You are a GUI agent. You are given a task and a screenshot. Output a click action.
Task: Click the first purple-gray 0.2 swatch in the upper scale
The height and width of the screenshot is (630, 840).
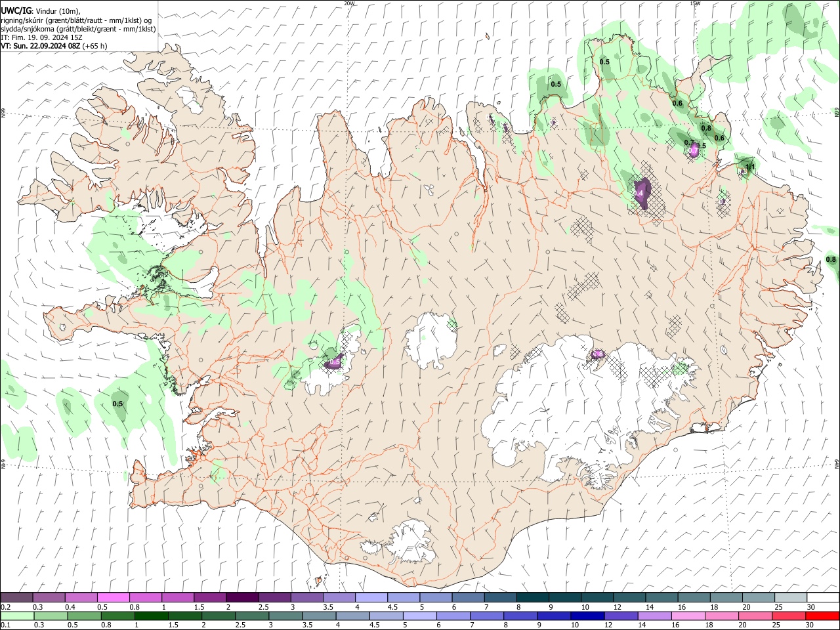(16, 598)
